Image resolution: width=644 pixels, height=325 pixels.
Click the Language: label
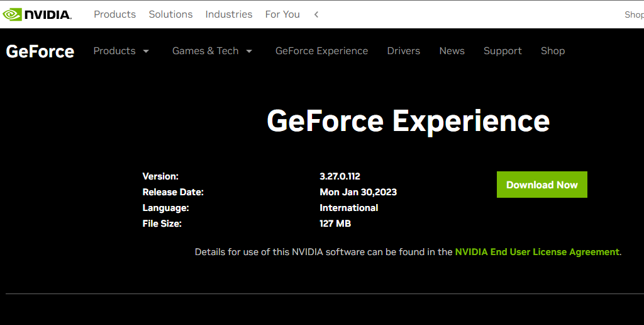coord(165,208)
